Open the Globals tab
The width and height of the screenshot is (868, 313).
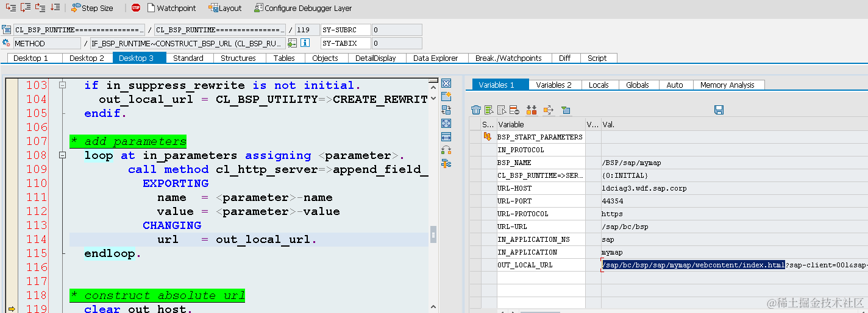(638, 85)
